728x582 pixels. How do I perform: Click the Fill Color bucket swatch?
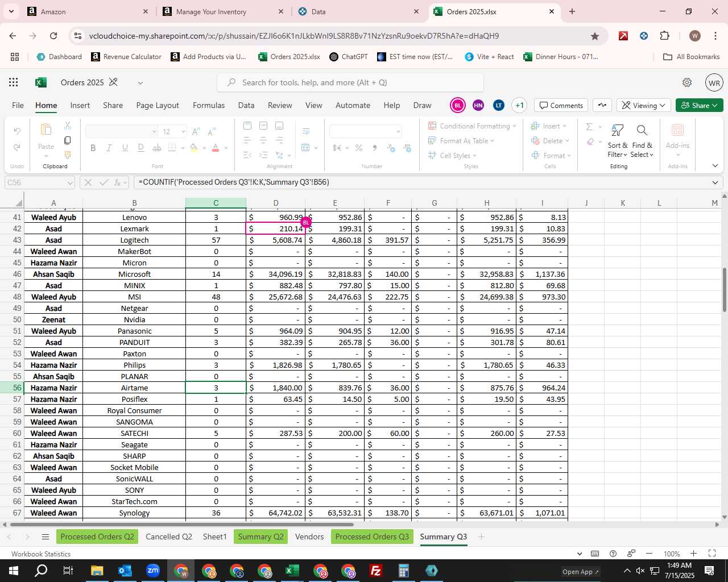tap(193, 148)
